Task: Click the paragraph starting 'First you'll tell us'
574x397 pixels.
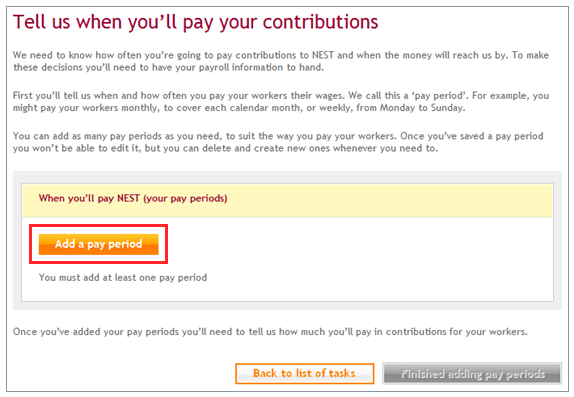Action: coord(281,101)
